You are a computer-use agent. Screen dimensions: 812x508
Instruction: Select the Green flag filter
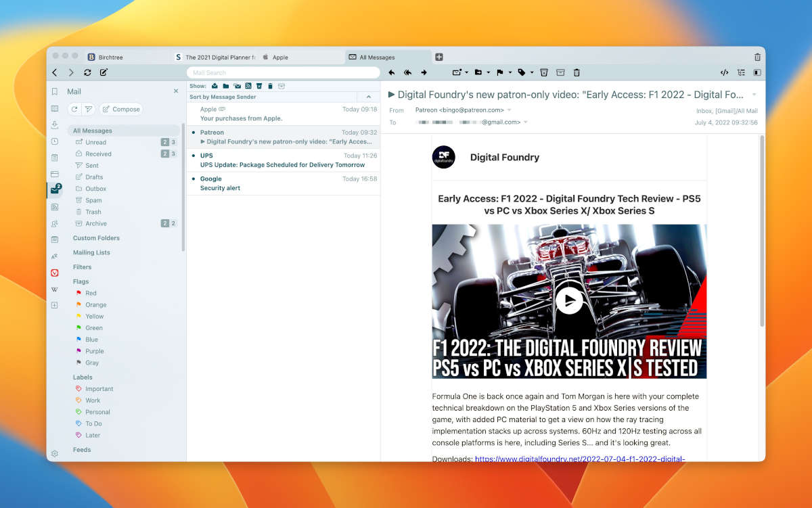pyautogui.click(x=94, y=328)
